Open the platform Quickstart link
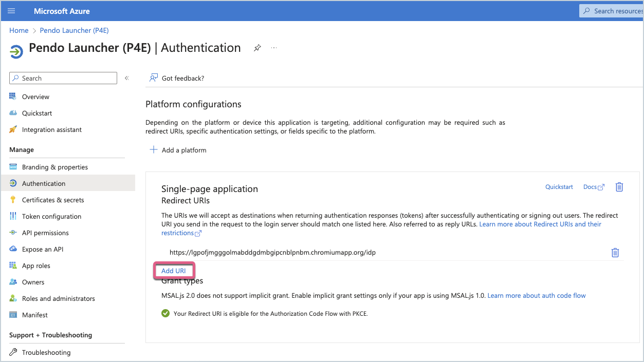This screenshot has height=362, width=644. (x=559, y=187)
